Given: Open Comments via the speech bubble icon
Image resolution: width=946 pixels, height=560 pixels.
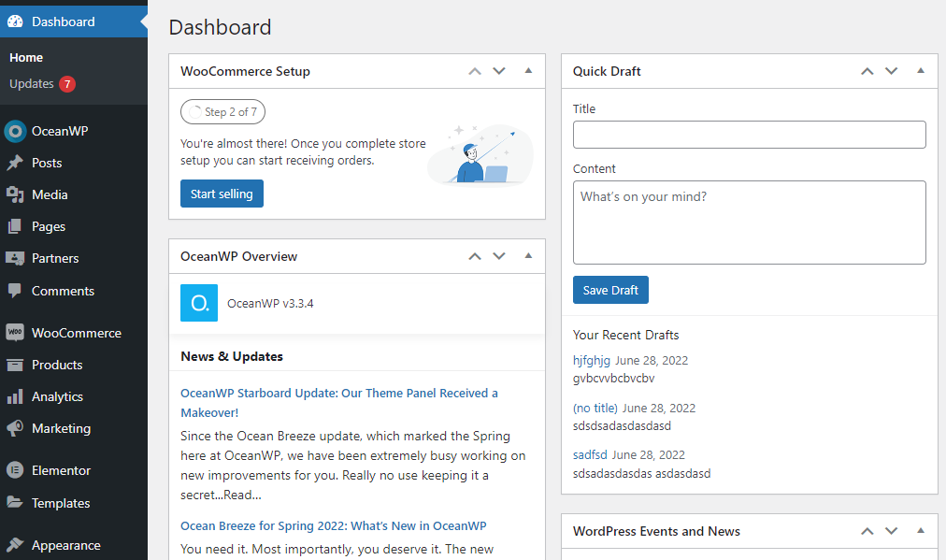Looking at the screenshot, I should tap(14, 291).
